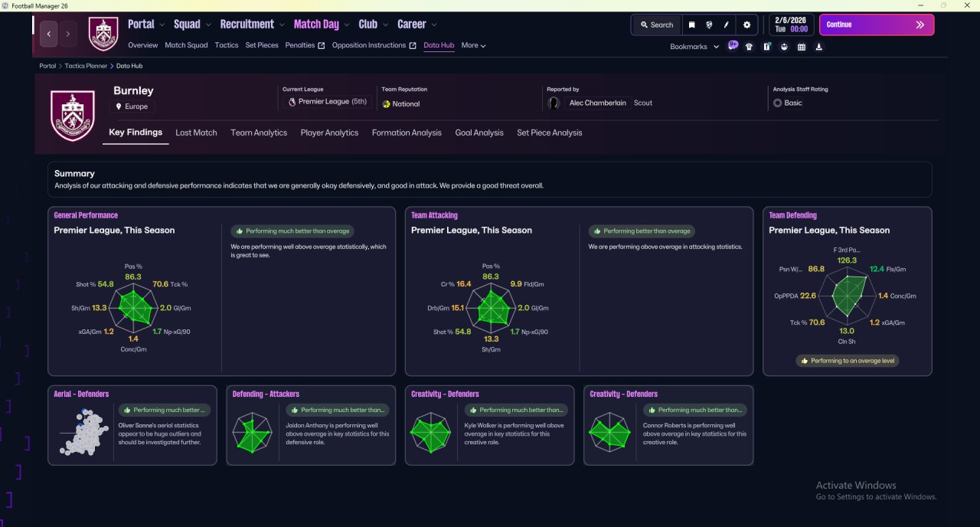Open the Search box
The height and width of the screenshot is (527, 980).
click(x=656, y=25)
